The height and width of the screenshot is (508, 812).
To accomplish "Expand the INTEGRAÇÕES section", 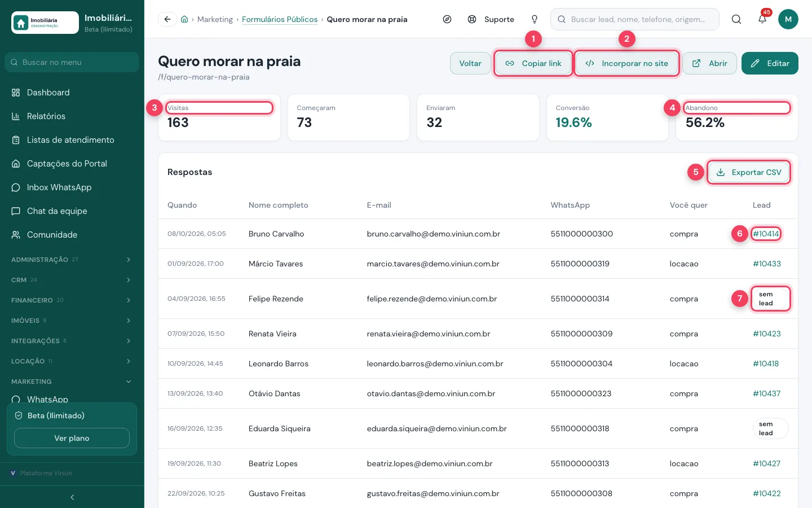I will [x=72, y=341].
